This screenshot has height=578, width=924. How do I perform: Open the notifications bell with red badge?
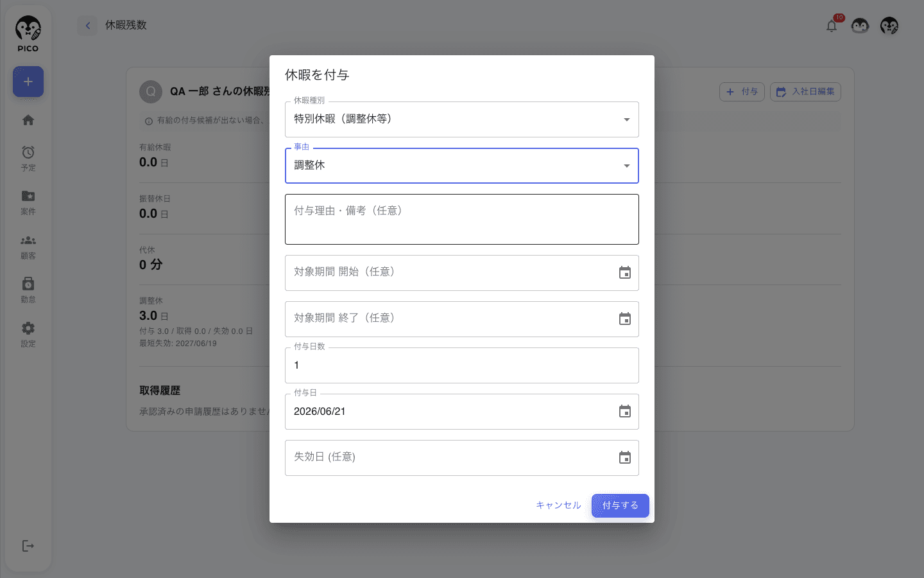[x=832, y=26]
